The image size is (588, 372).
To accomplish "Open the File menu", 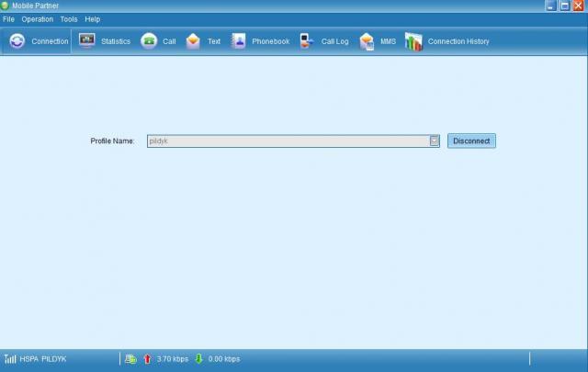I will click(x=8, y=19).
